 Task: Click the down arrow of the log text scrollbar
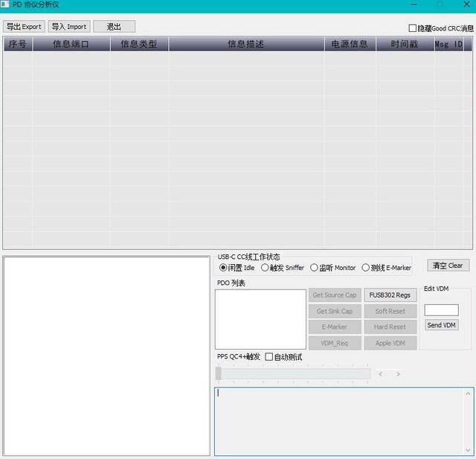pyautogui.click(x=468, y=450)
